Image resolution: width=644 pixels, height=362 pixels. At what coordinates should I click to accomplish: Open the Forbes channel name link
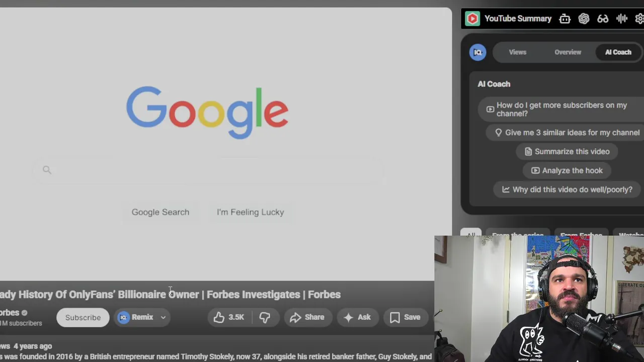9,313
